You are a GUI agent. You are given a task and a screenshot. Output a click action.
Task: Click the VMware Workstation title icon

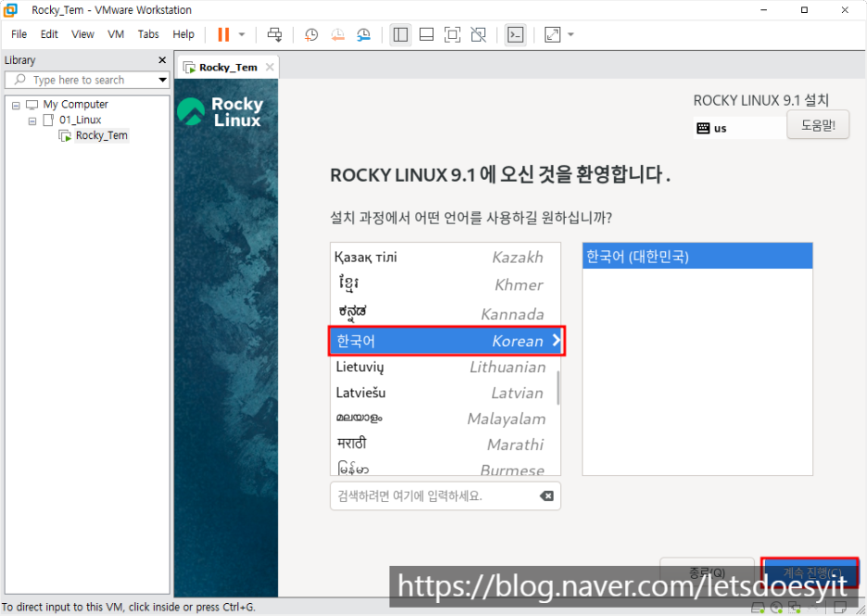click(10, 10)
